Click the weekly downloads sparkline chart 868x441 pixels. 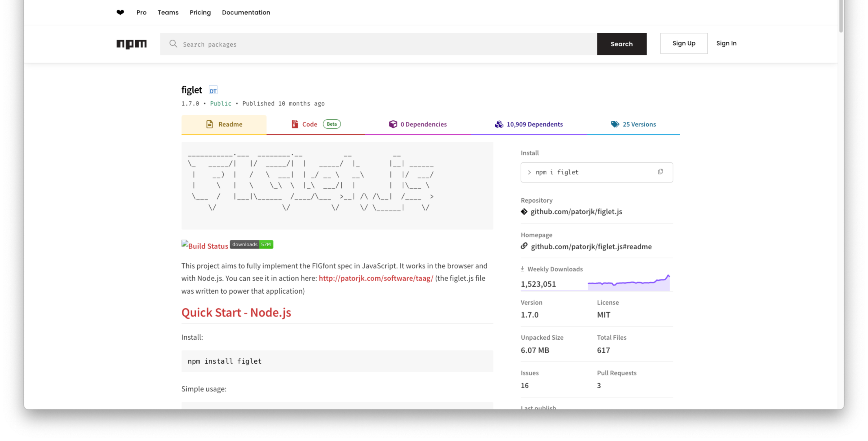pyautogui.click(x=629, y=283)
